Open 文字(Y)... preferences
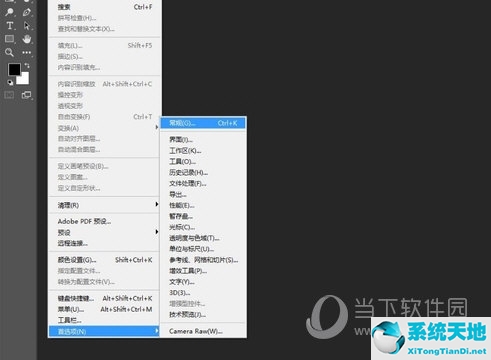This screenshot has width=491, height=360. click(x=203, y=282)
